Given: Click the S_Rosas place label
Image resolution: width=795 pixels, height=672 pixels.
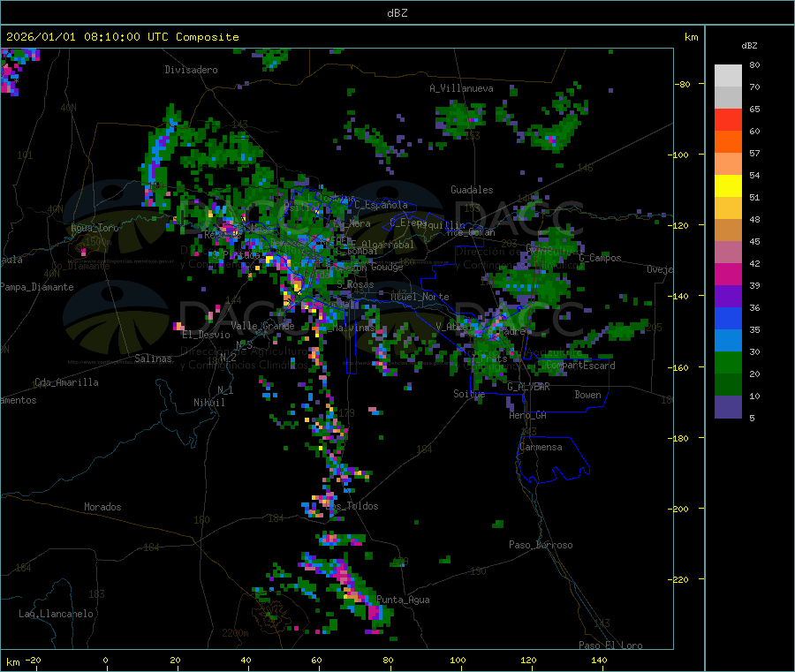Looking at the screenshot, I should point(355,284).
